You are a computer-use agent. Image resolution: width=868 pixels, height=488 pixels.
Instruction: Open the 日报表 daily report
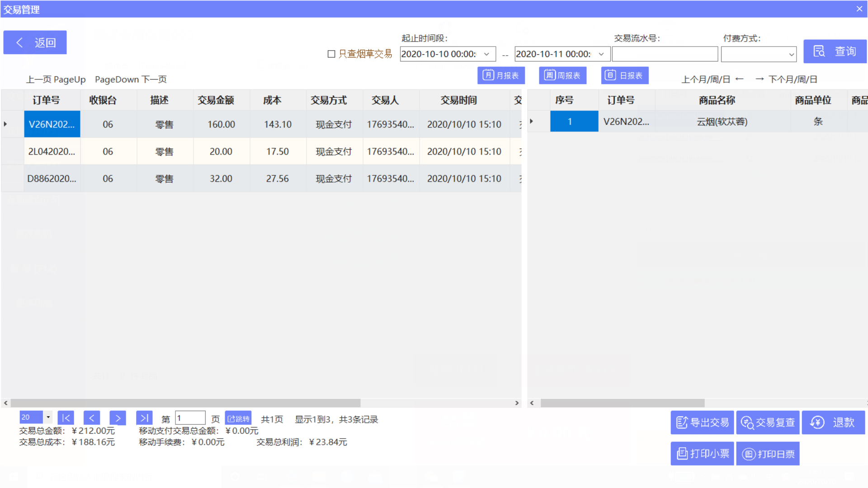click(x=625, y=75)
